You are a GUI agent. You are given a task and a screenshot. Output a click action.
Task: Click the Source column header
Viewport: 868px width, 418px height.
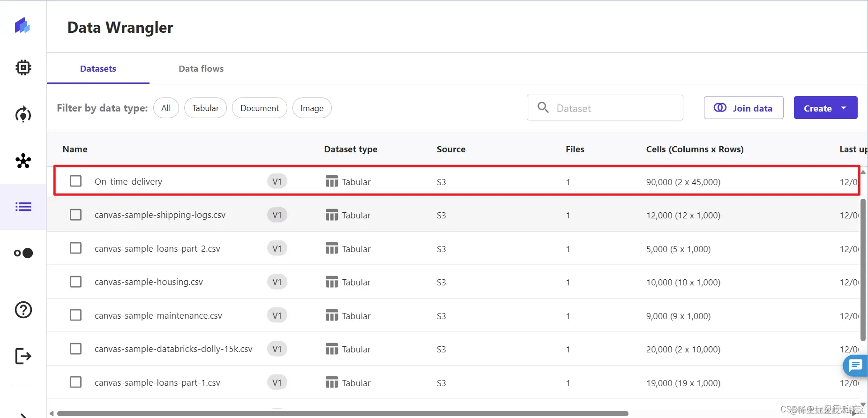(451, 149)
